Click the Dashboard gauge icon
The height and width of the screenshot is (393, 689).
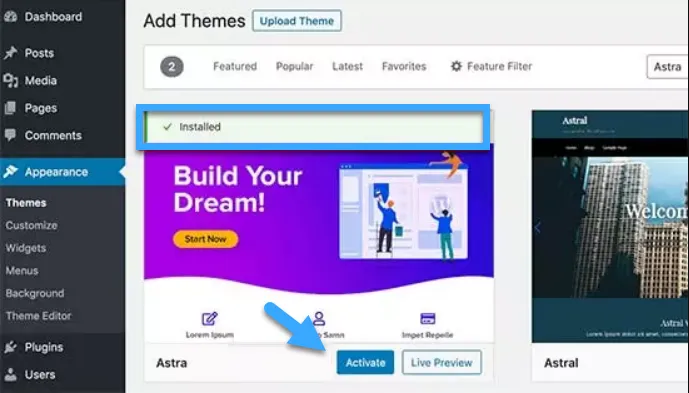tap(11, 17)
